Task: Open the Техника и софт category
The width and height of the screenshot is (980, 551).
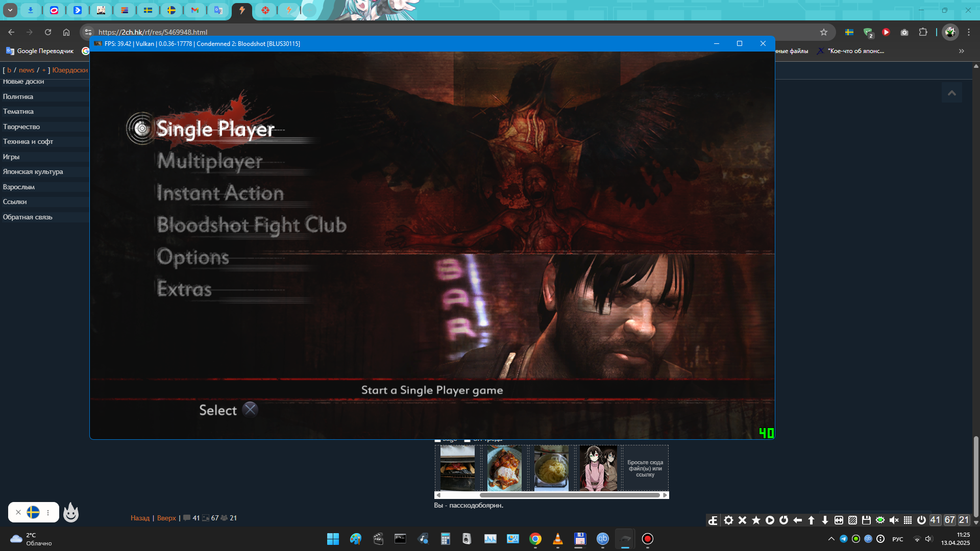Action: pyautogui.click(x=28, y=141)
